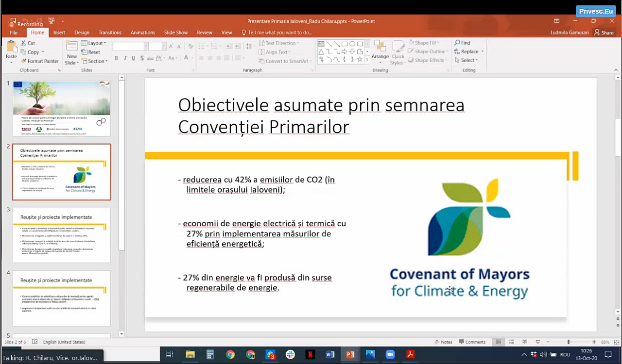Select the star shape in shapes gallery
The image size is (622, 364).
click(360, 59)
